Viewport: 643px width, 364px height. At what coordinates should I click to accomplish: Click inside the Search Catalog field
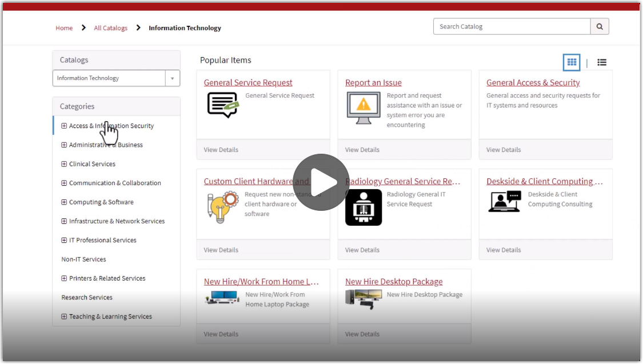tap(509, 26)
